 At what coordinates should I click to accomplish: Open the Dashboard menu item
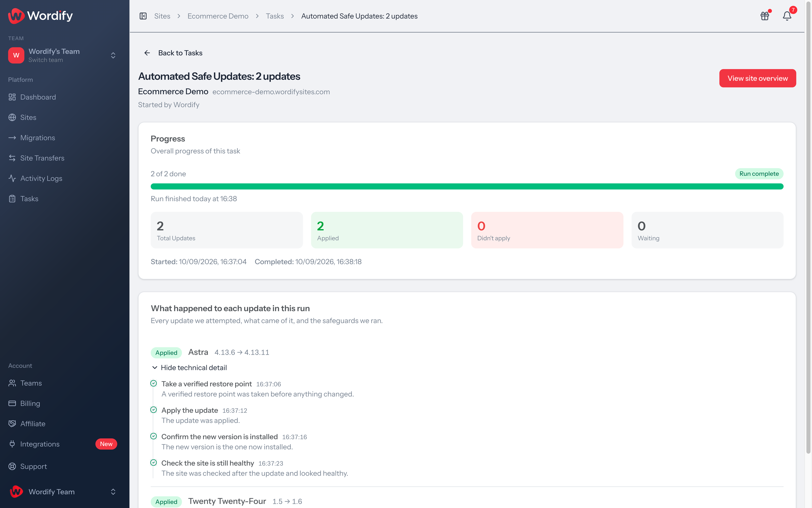[64, 97]
